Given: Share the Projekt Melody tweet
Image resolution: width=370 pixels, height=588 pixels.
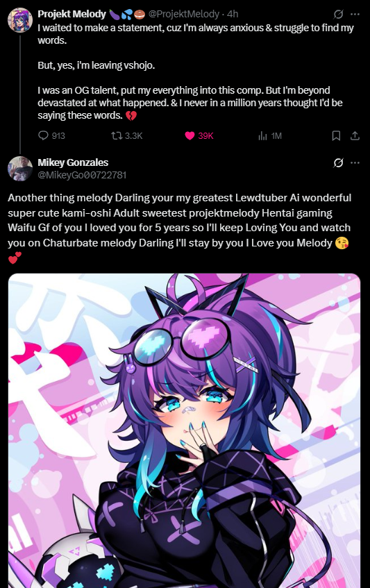Looking at the screenshot, I should (355, 136).
